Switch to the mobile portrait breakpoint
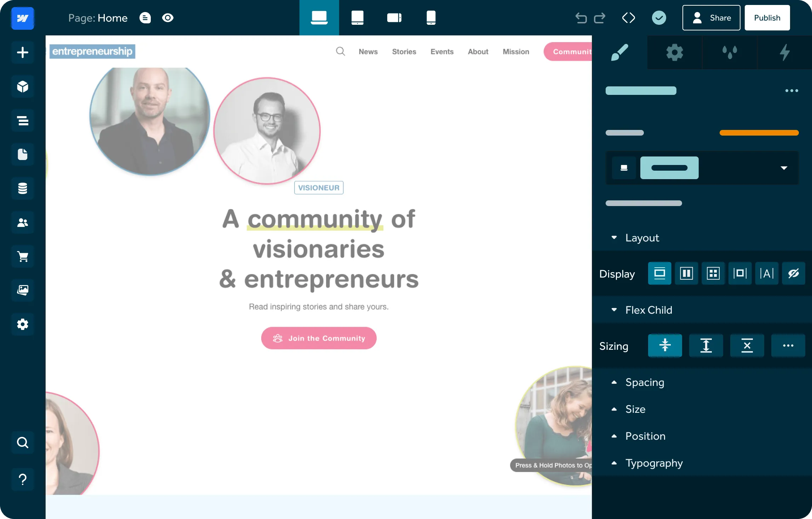Image resolution: width=812 pixels, height=519 pixels. tap(431, 18)
